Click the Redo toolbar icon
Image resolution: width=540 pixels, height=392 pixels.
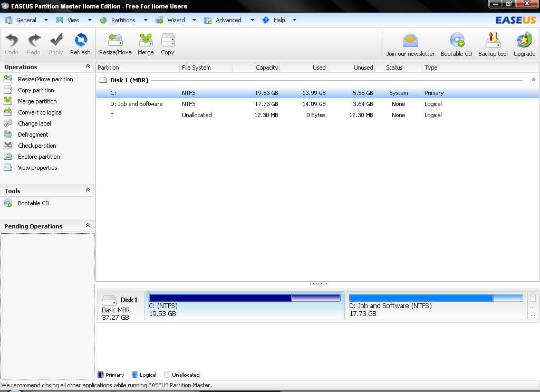coord(34,40)
